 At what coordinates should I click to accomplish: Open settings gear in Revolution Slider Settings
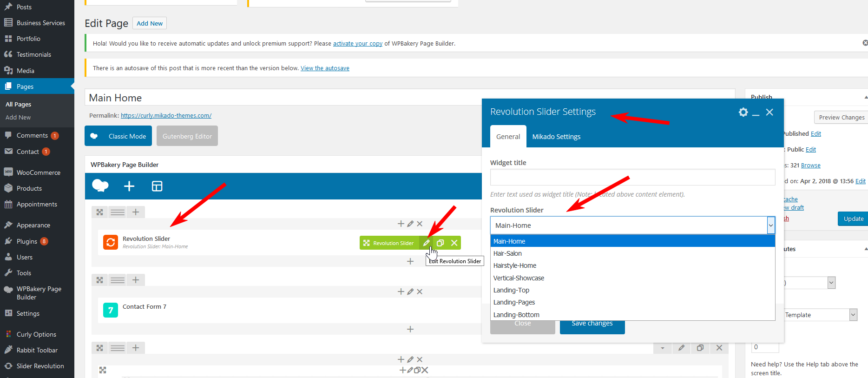[x=743, y=112]
